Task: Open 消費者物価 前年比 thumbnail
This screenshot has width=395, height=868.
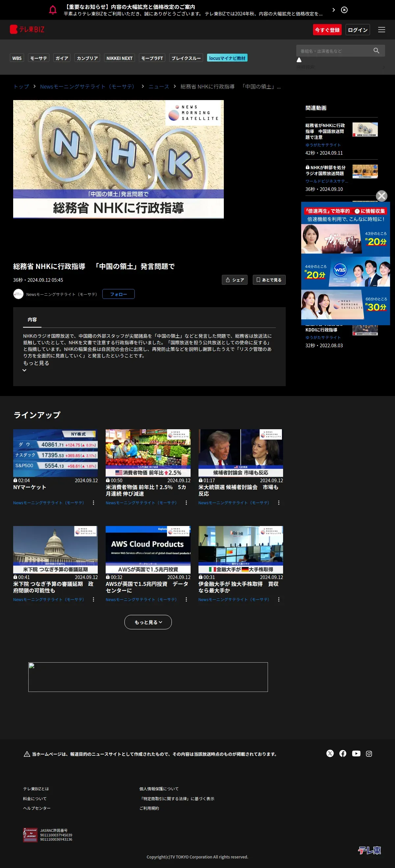Action: (x=148, y=453)
